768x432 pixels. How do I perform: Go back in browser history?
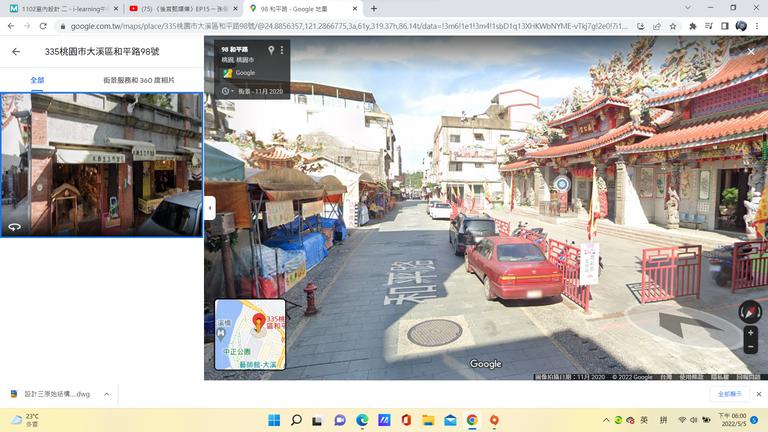[11, 26]
